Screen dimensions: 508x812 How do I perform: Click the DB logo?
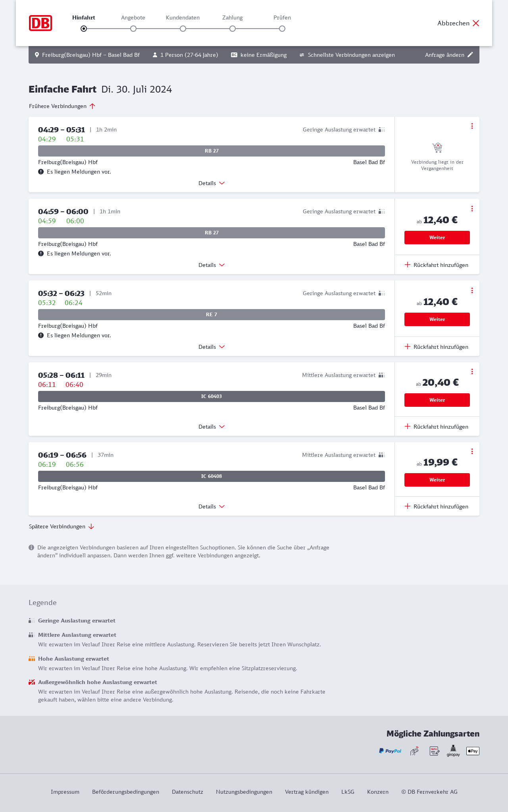[x=40, y=23]
